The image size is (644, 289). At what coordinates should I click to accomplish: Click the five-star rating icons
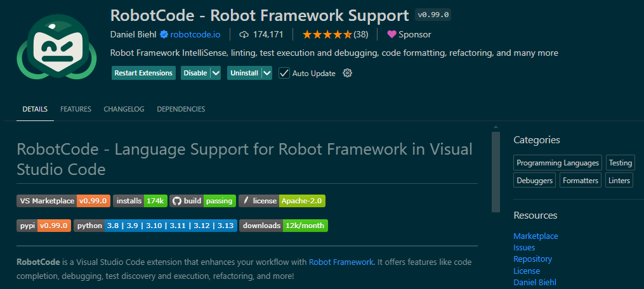click(x=327, y=34)
